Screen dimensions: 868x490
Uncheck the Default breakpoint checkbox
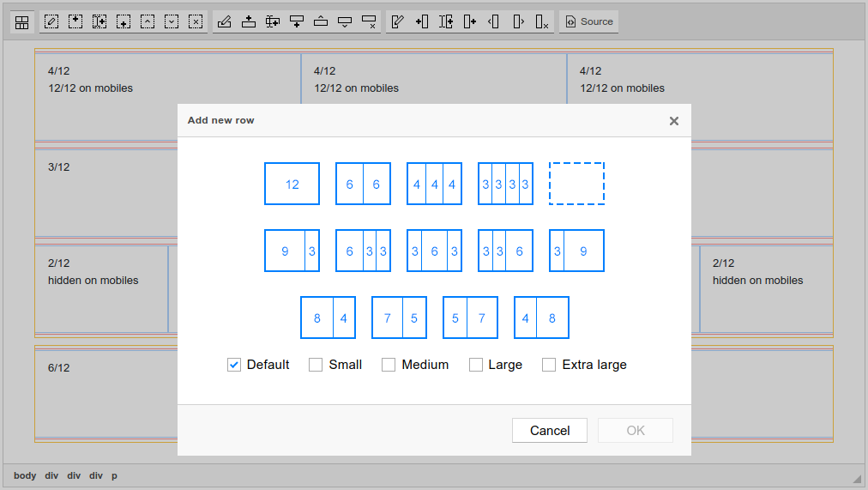(234, 365)
